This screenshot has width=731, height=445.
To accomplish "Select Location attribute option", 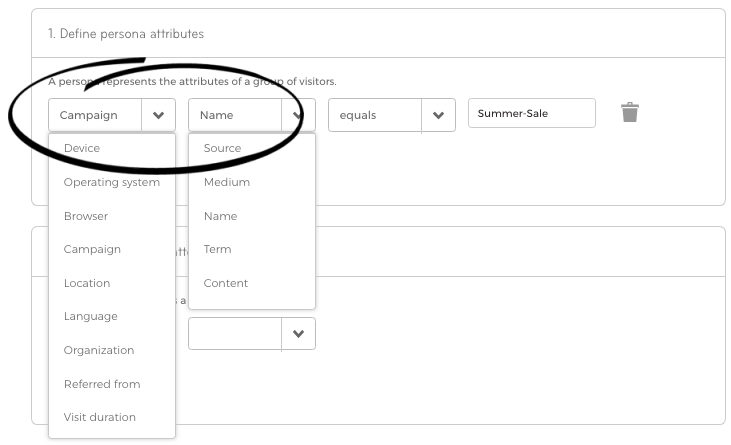I will (x=87, y=283).
